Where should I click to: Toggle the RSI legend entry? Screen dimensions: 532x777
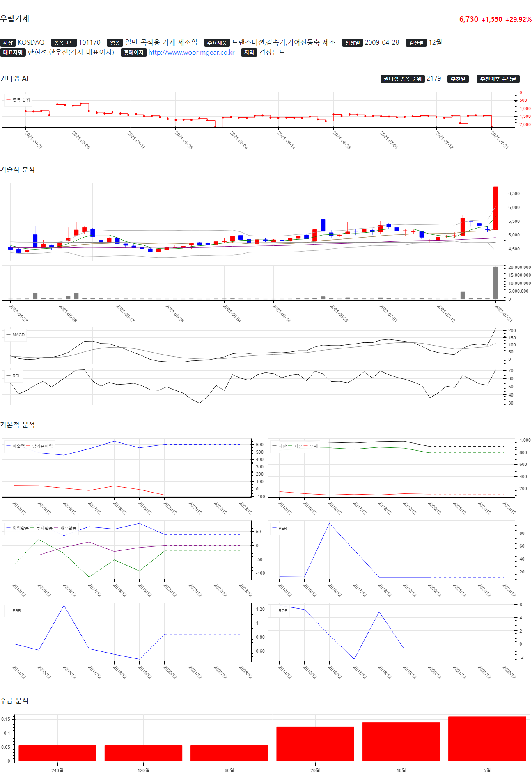[13, 376]
